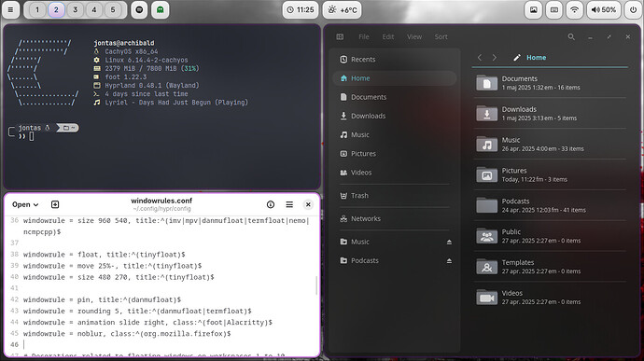Screen dimensions: 644x361
Task: Click the Home path label
Action: pyautogui.click(x=537, y=58)
